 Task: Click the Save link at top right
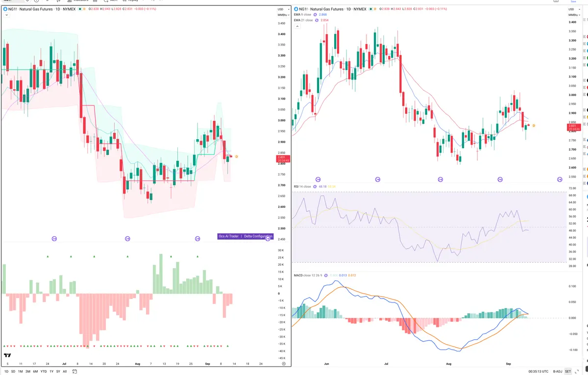tap(573, 1)
